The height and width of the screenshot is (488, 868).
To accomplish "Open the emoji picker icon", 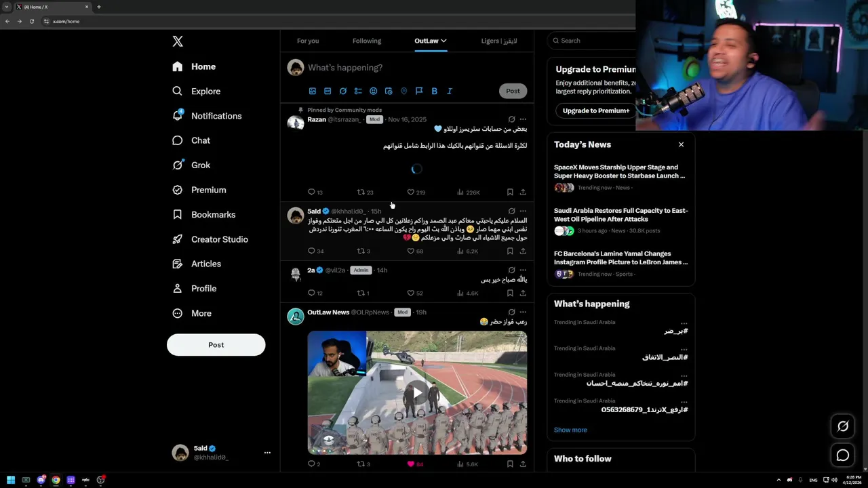I will tap(373, 91).
